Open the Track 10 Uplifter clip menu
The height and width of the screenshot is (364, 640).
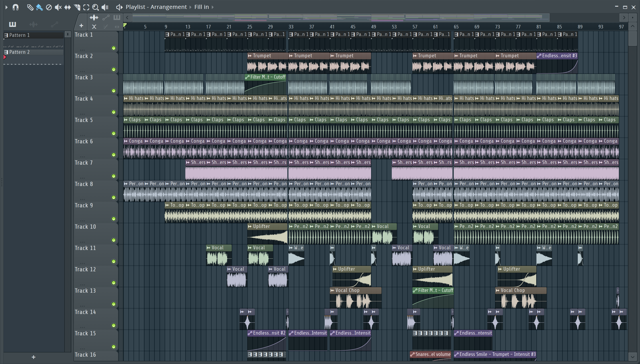pos(250,226)
